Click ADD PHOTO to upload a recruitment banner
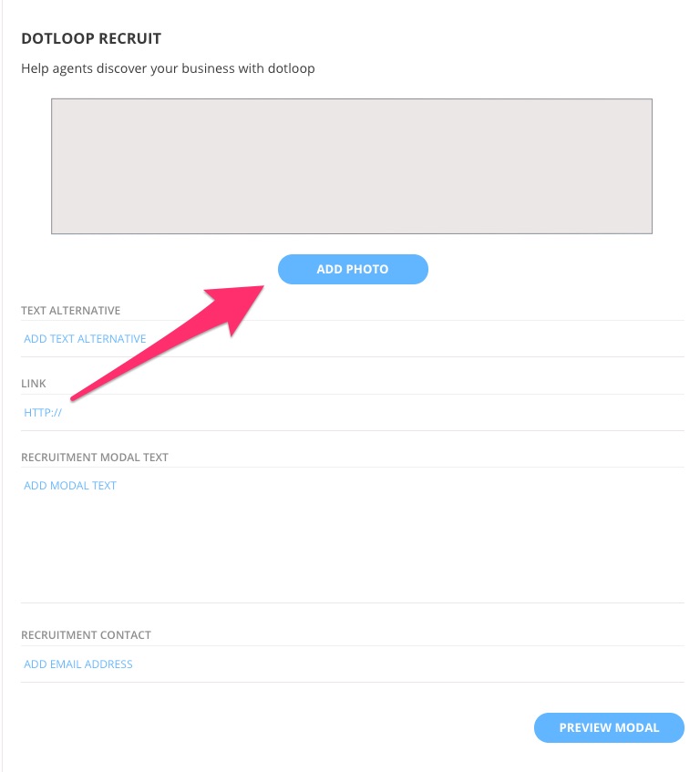 pos(353,269)
